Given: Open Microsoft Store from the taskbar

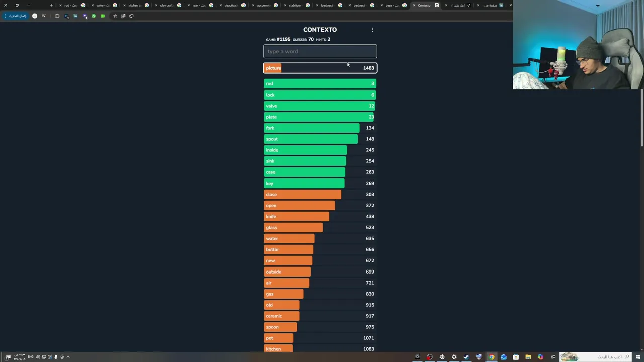Looking at the screenshot, I should tap(516, 357).
